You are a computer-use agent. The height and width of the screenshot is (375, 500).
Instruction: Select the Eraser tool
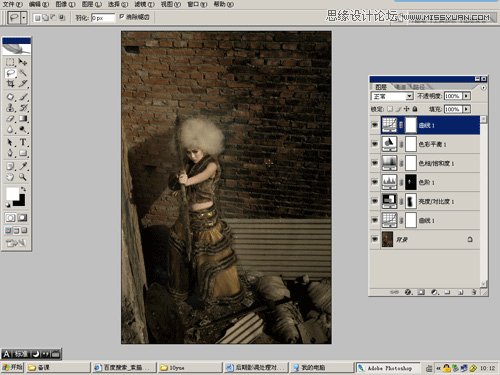coord(10,118)
